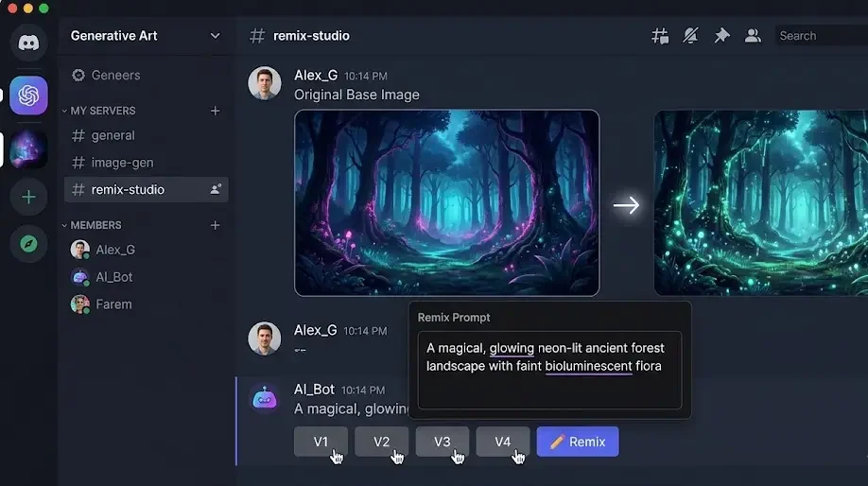The width and height of the screenshot is (868, 486).
Task: Click the blue Remix button
Action: pyautogui.click(x=578, y=442)
